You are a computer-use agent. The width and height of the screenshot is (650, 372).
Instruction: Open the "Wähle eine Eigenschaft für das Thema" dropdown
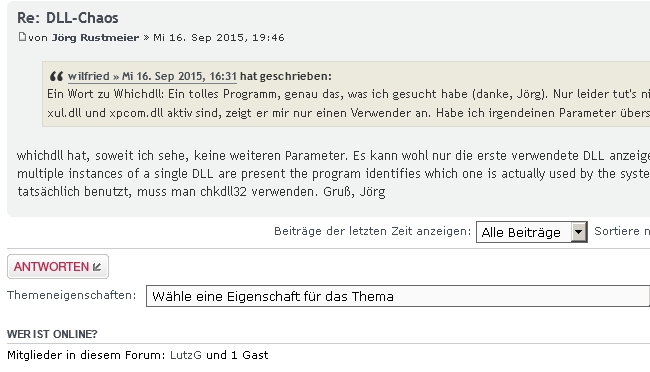click(x=398, y=296)
